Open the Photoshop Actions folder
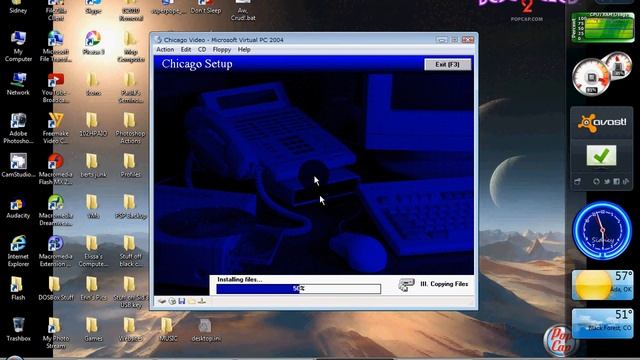This screenshot has width=640, height=360. tap(130, 129)
